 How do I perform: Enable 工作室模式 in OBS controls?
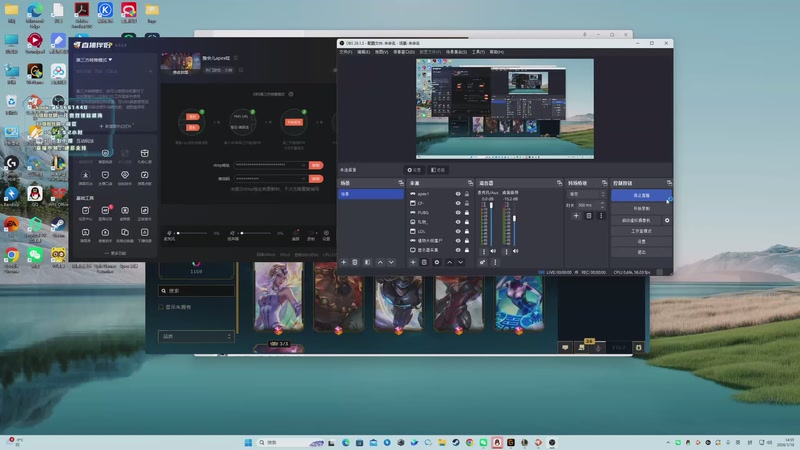click(x=641, y=231)
